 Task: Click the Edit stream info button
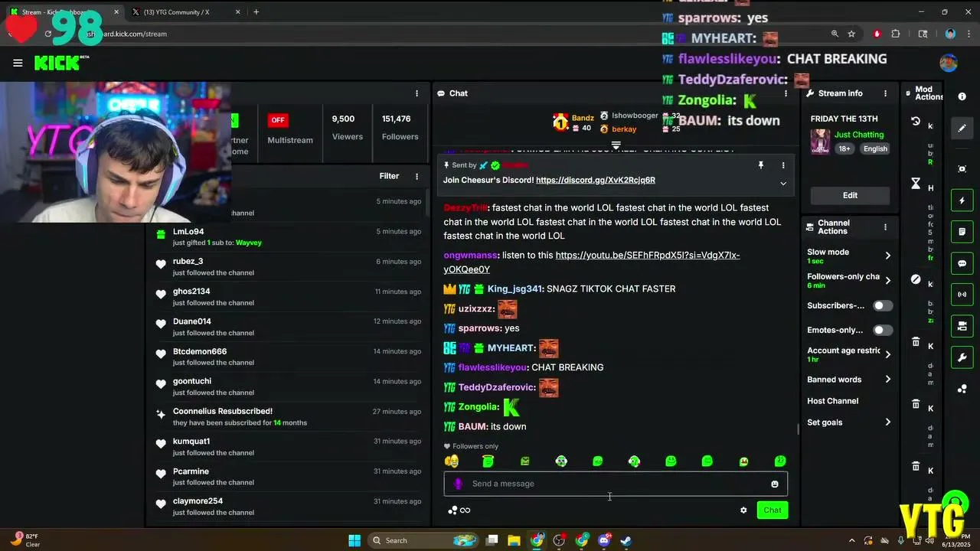(850, 195)
